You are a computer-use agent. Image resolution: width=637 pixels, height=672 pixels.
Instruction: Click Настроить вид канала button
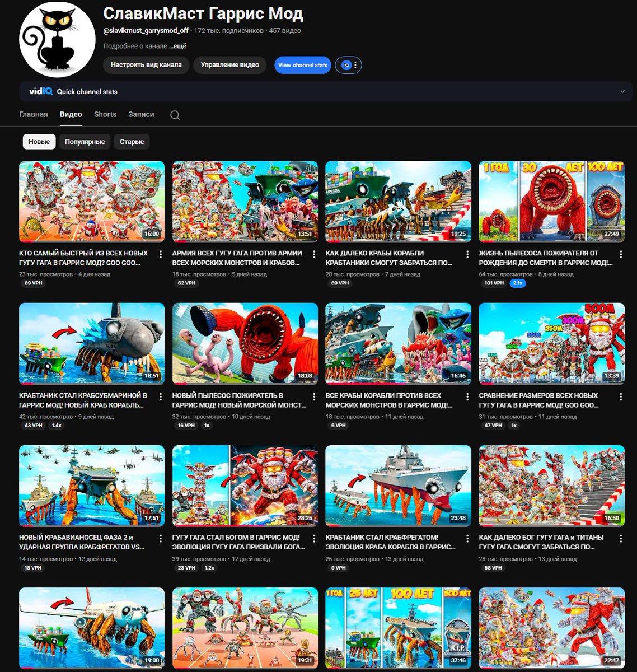click(x=146, y=65)
